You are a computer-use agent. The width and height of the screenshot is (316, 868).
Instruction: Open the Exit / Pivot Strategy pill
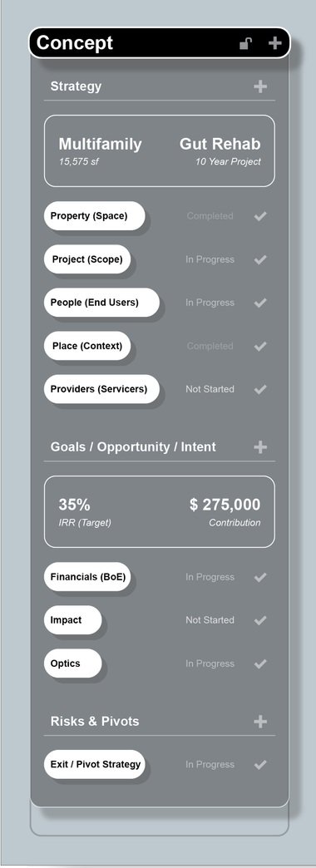point(95,764)
